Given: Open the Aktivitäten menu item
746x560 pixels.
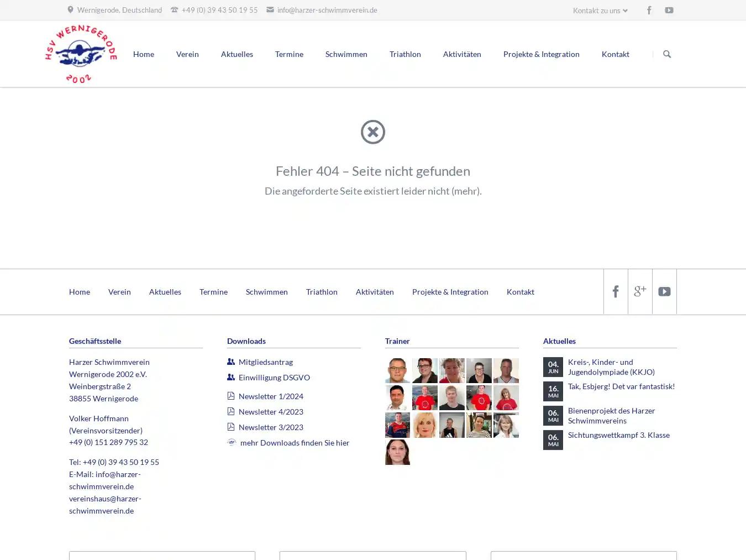Looking at the screenshot, I should tap(462, 54).
